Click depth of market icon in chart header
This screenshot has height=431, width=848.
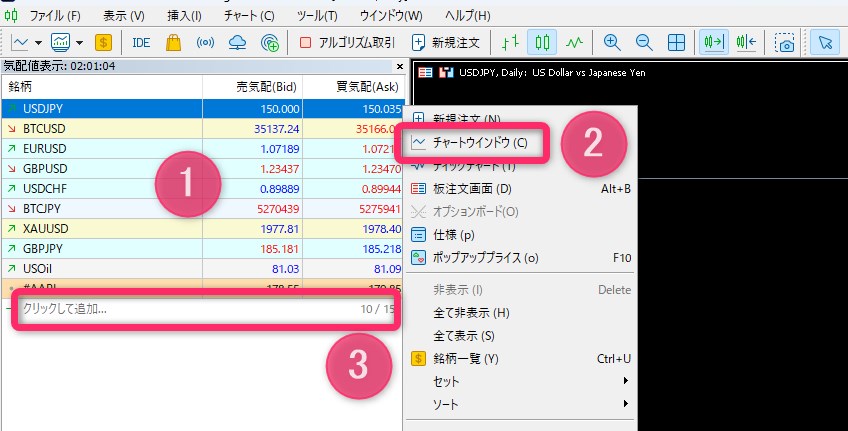point(426,72)
